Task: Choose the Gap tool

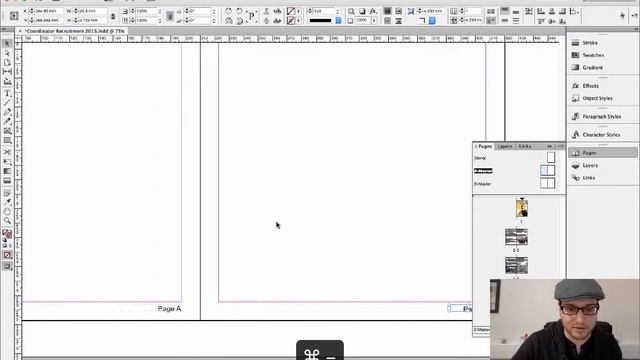Action: [7, 72]
